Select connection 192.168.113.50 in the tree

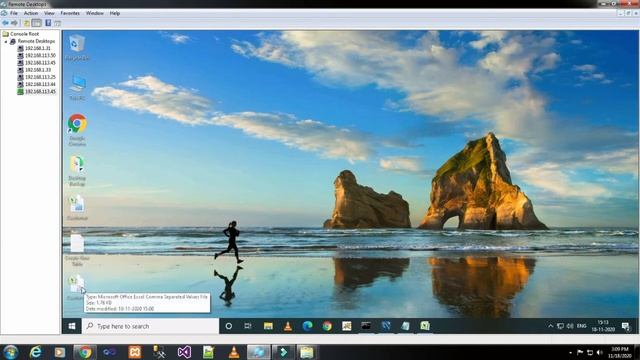[40, 56]
